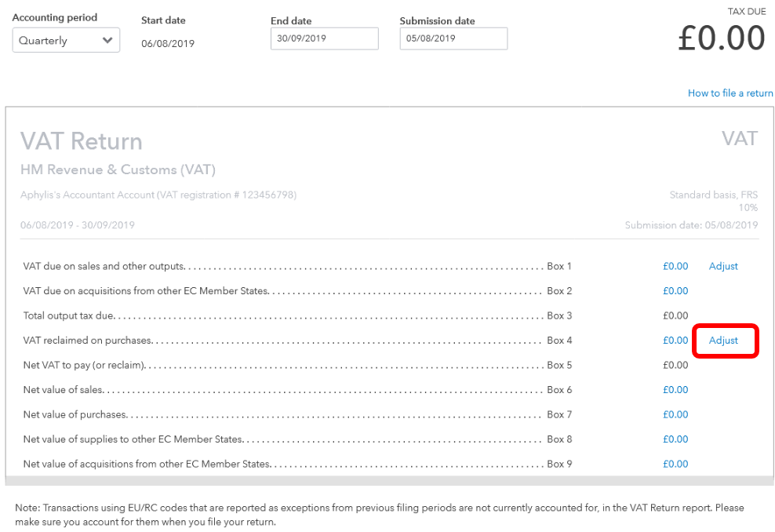Click the Submission date input field
This screenshot has width=775, height=532.
[x=453, y=38]
